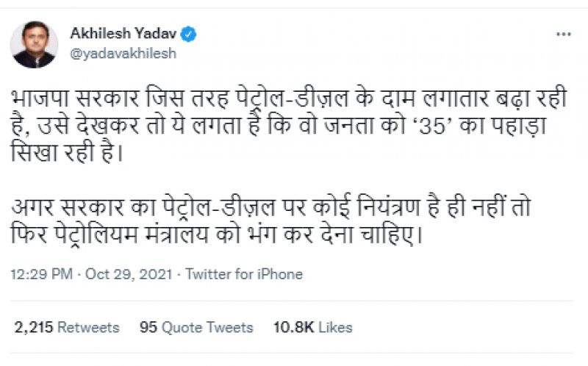
Task: Open the @yadavakhilesh handle link
Action: (123, 54)
